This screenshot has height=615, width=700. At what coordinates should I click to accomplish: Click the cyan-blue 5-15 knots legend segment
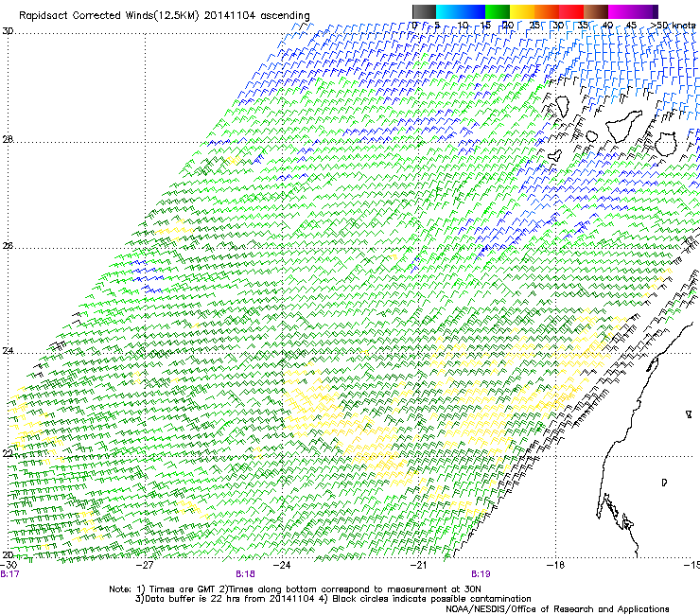click(461, 11)
